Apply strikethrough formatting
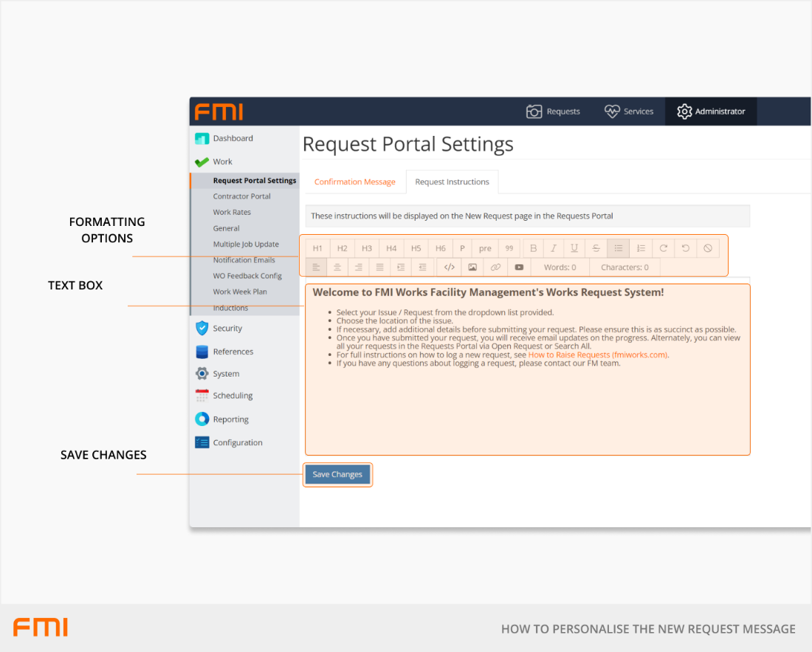The height and width of the screenshot is (652, 812). 596,248
